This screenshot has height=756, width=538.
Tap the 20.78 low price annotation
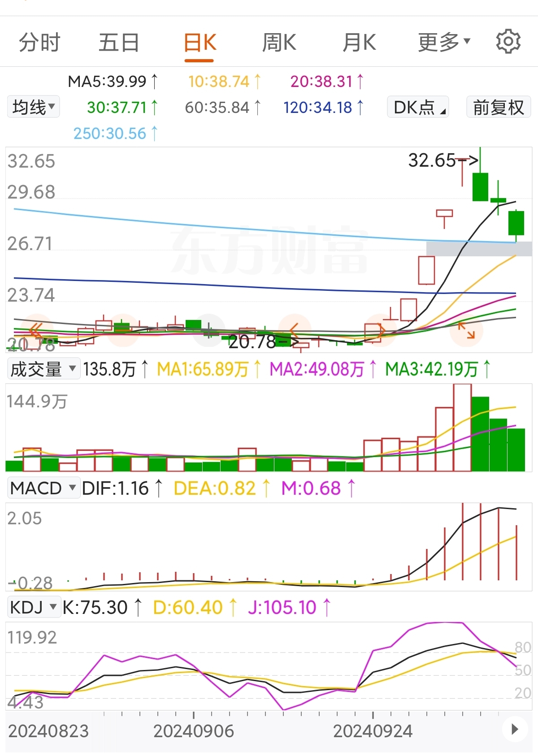[264, 341]
